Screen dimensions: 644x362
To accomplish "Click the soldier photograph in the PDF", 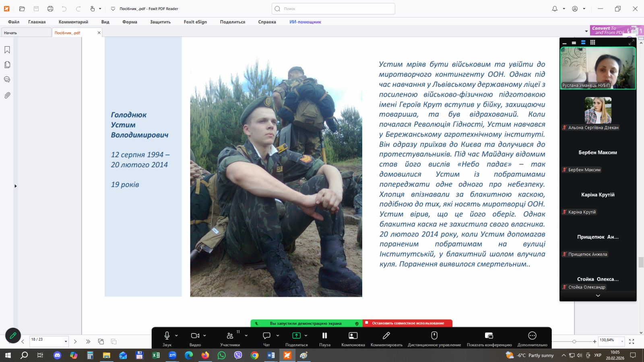I will click(x=276, y=177).
